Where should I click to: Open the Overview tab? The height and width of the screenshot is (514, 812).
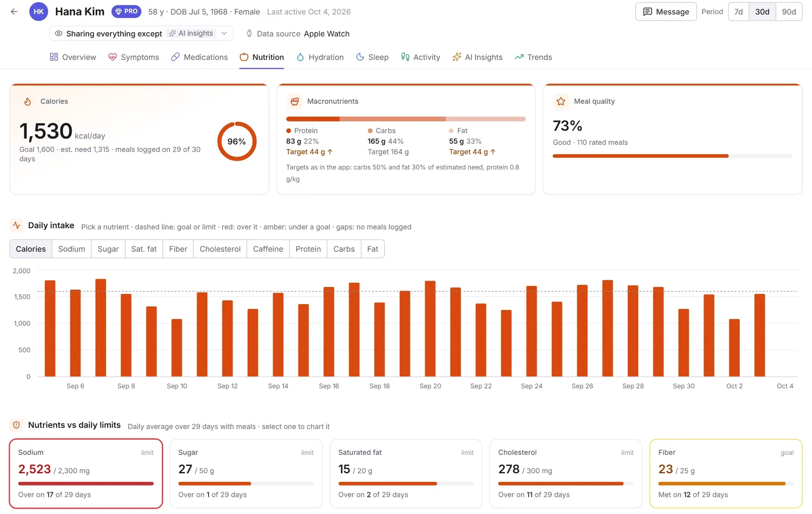(x=73, y=57)
